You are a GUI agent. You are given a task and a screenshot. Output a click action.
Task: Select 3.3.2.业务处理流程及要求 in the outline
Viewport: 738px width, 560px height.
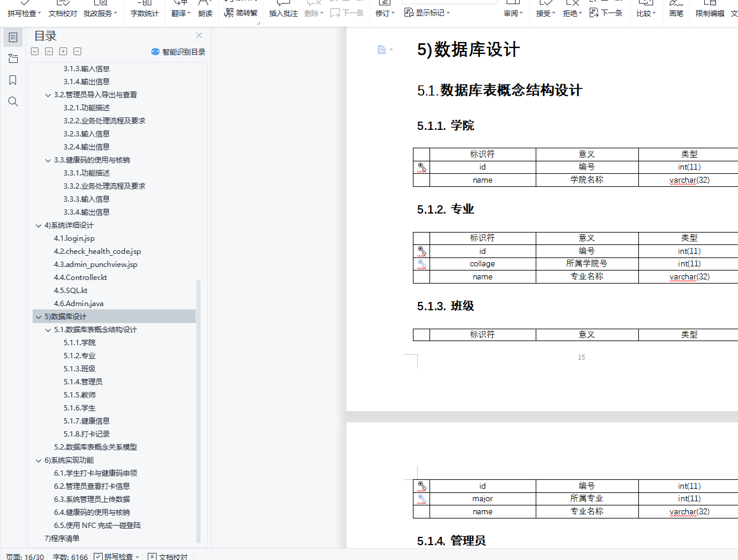point(104,186)
